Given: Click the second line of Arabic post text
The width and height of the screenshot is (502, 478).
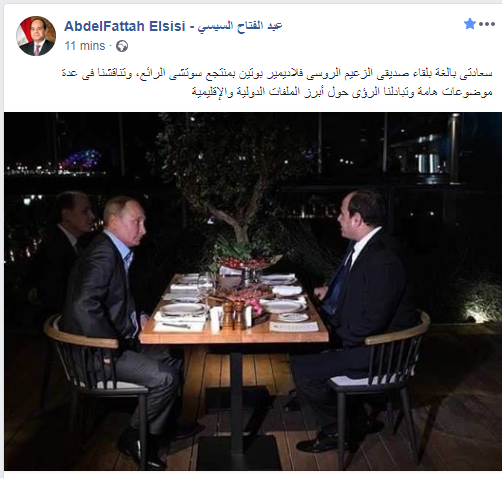Looking at the screenshot, I should 342,92.
